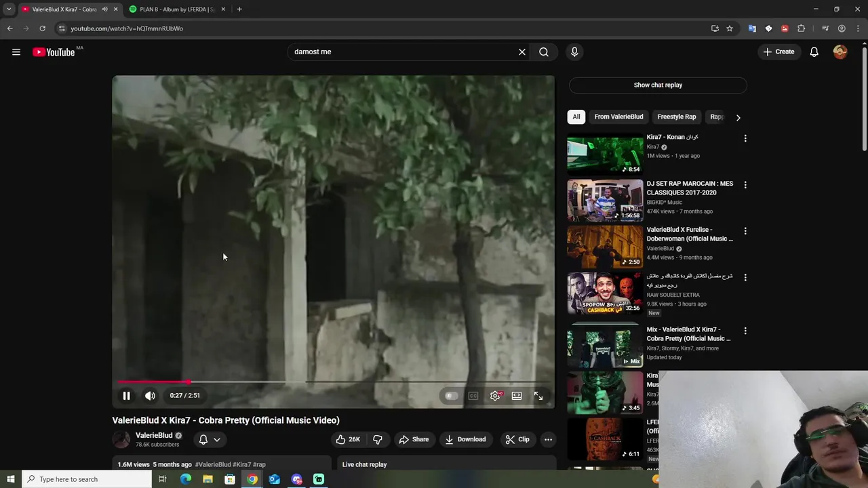The height and width of the screenshot is (488, 868).
Task: Download the video
Action: pyautogui.click(x=465, y=439)
